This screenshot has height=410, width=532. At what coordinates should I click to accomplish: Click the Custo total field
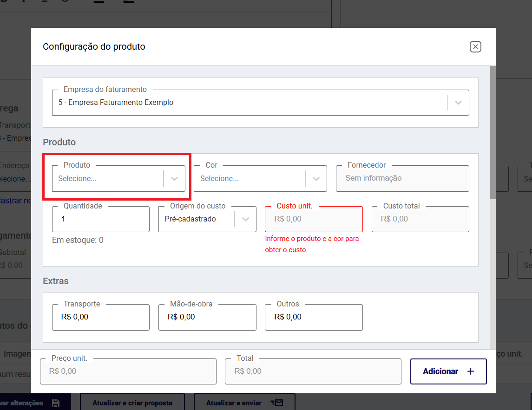point(420,219)
